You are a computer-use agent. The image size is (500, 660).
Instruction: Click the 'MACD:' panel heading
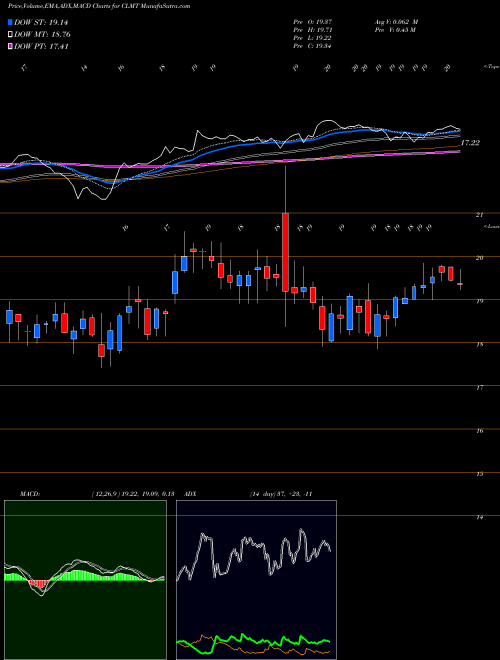tap(29, 494)
